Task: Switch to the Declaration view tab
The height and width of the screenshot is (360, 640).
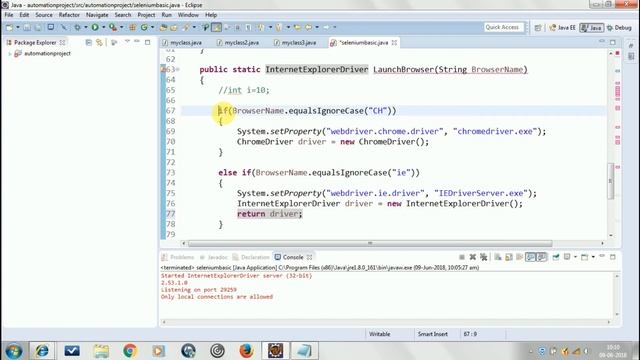Action: click(251, 257)
